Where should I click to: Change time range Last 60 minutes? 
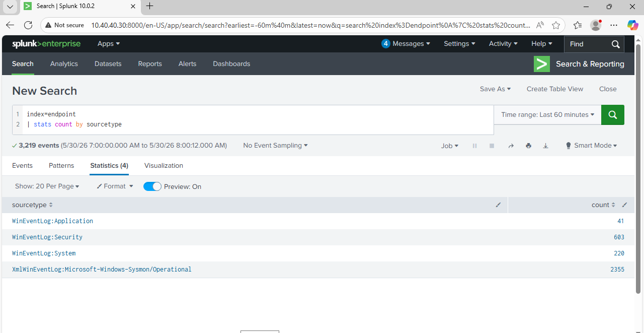[x=548, y=115]
